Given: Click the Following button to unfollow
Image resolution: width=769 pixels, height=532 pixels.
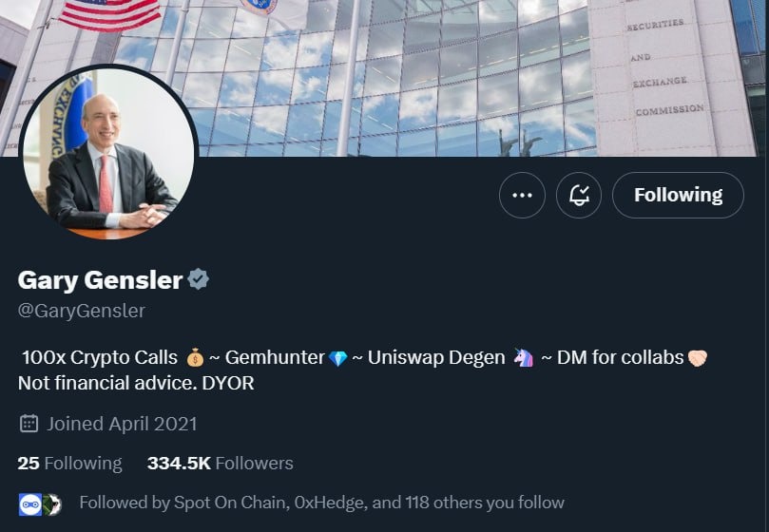Looking at the screenshot, I should pos(678,195).
